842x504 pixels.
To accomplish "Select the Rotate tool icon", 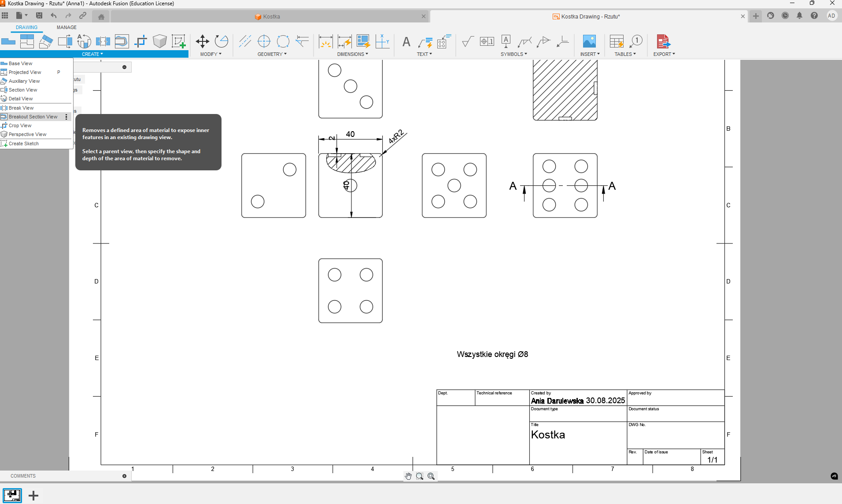I will pyautogui.click(x=222, y=42).
